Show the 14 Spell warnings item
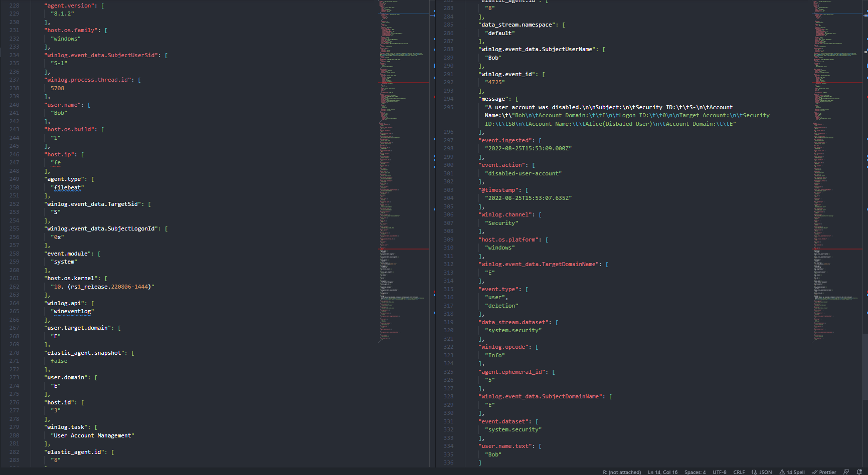Screen dimensions: 868x475 (x=792, y=472)
